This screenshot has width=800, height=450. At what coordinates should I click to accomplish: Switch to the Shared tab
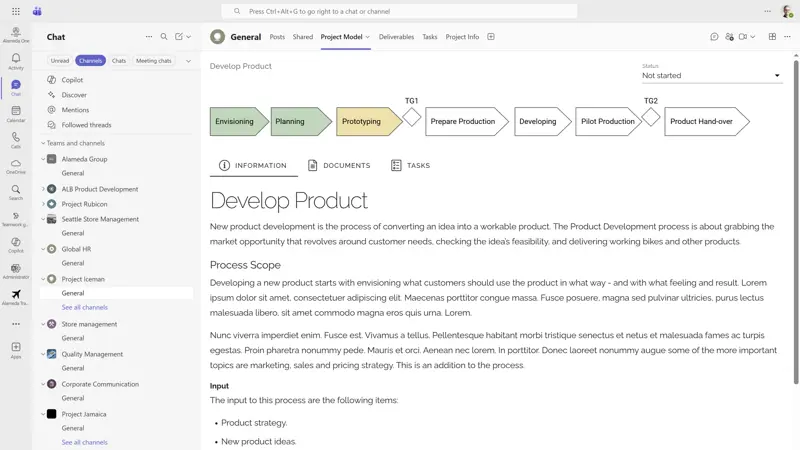pyautogui.click(x=303, y=37)
